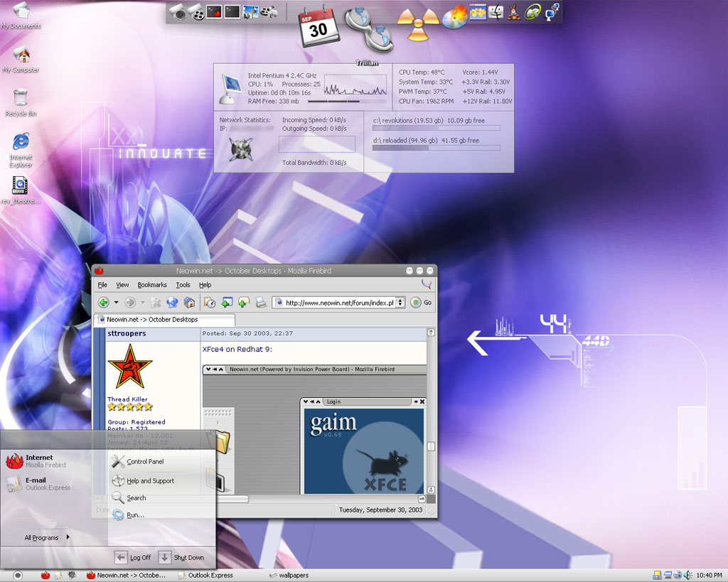Screen dimensions: 728x582
Task: Open the History clock icon in Firebird
Action: coord(210,302)
